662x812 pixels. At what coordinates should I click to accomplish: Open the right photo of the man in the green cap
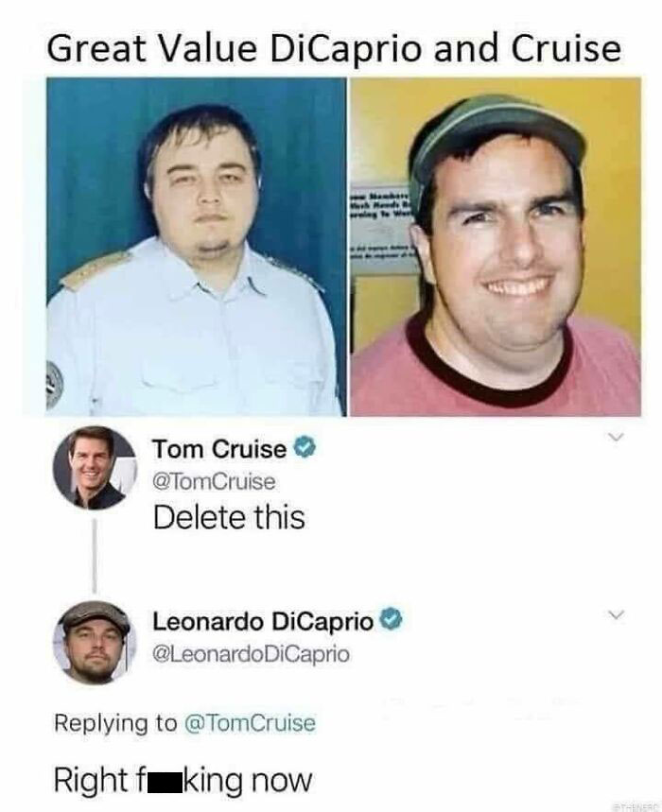495,247
